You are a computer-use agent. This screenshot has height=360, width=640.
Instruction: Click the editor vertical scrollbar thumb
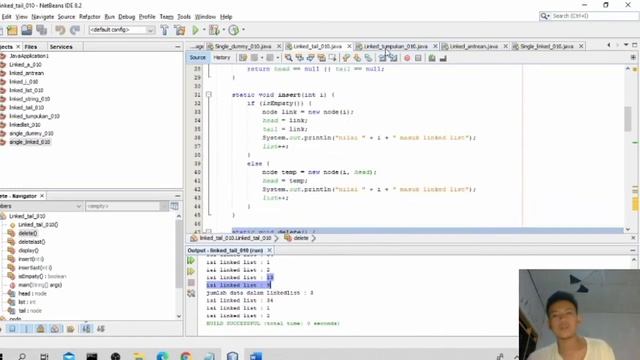(x=628, y=119)
